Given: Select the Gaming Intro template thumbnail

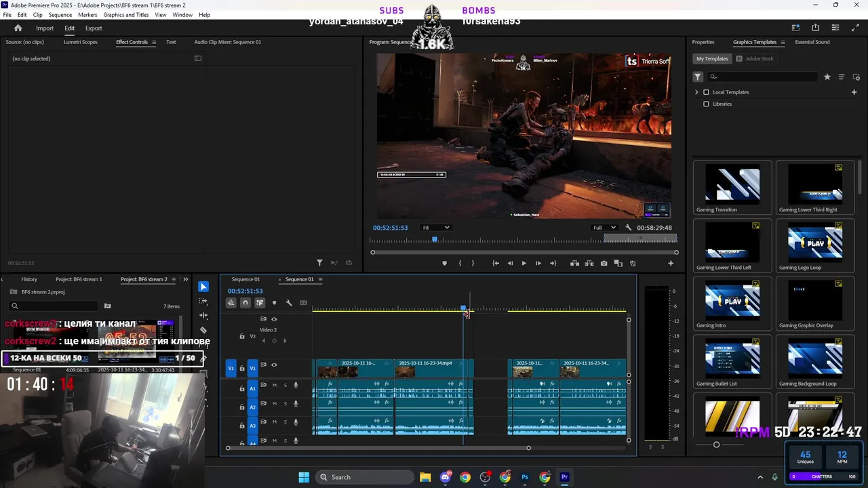Looking at the screenshot, I should (x=732, y=299).
